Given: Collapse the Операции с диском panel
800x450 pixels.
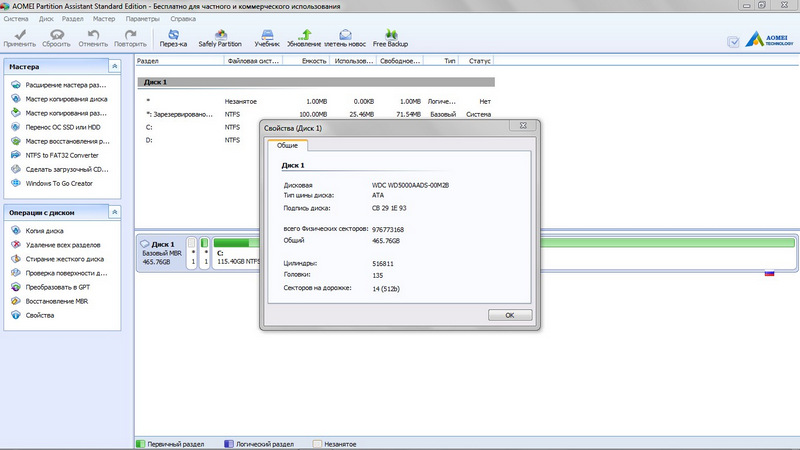Looking at the screenshot, I should tap(115, 212).
